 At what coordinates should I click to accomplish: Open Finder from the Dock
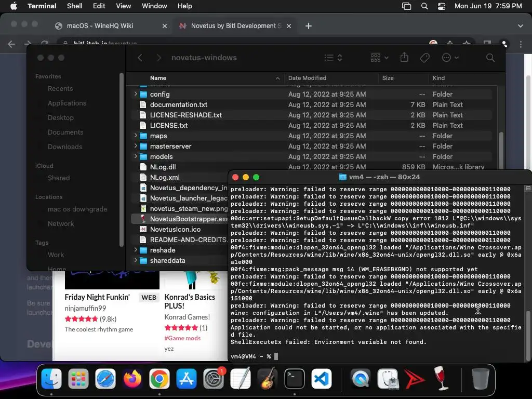[51, 378]
